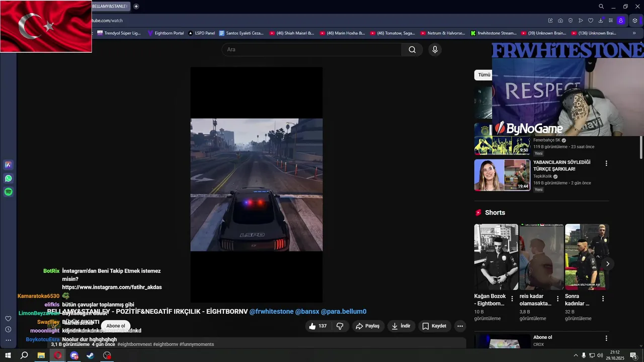This screenshot has height=362, width=644.
Task: Open Marin Hoxha bookmark
Action: [x=342, y=33]
